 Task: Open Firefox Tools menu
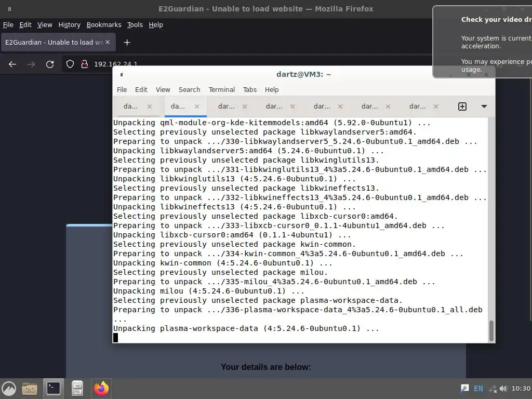(135, 25)
